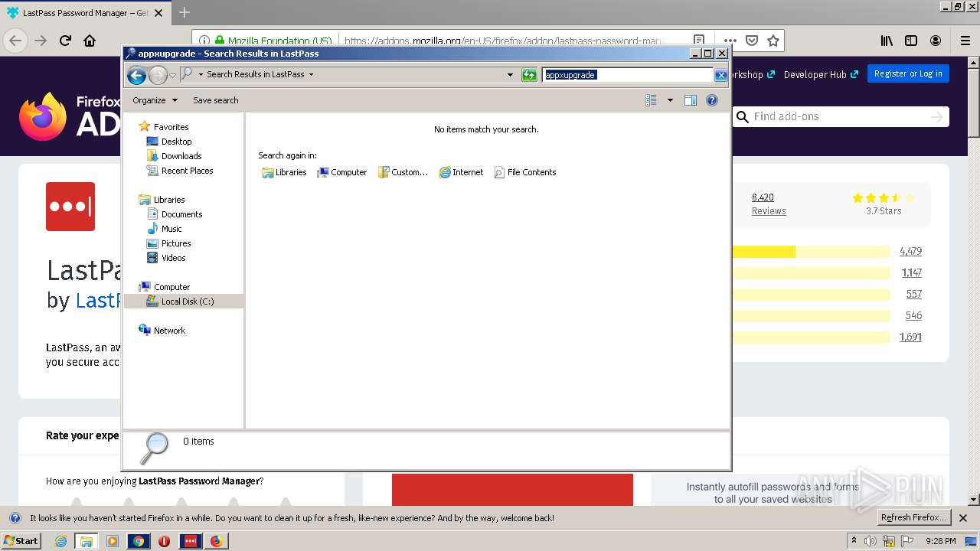Open the recent pages dropdown arrow in Explorer
This screenshot has width=980, height=551.
pyautogui.click(x=172, y=75)
